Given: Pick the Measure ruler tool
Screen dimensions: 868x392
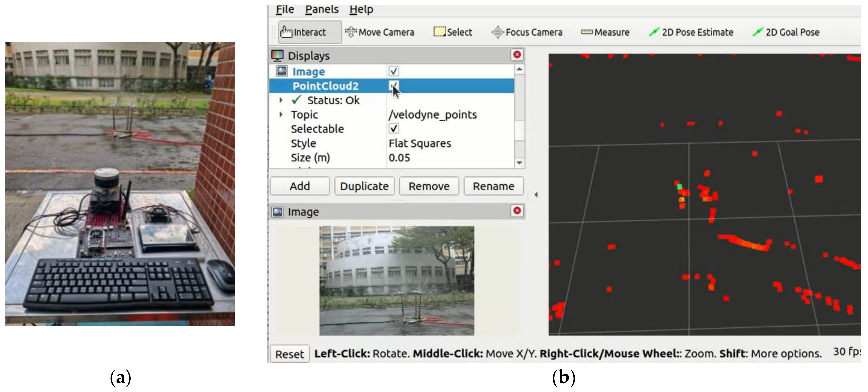Looking at the screenshot, I should [x=605, y=32].
